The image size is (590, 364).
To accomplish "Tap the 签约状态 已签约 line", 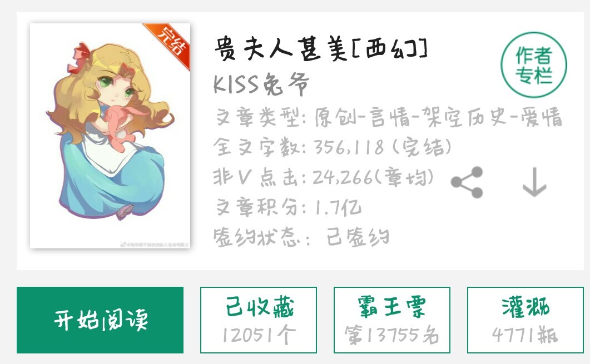I will pos(301,237).
